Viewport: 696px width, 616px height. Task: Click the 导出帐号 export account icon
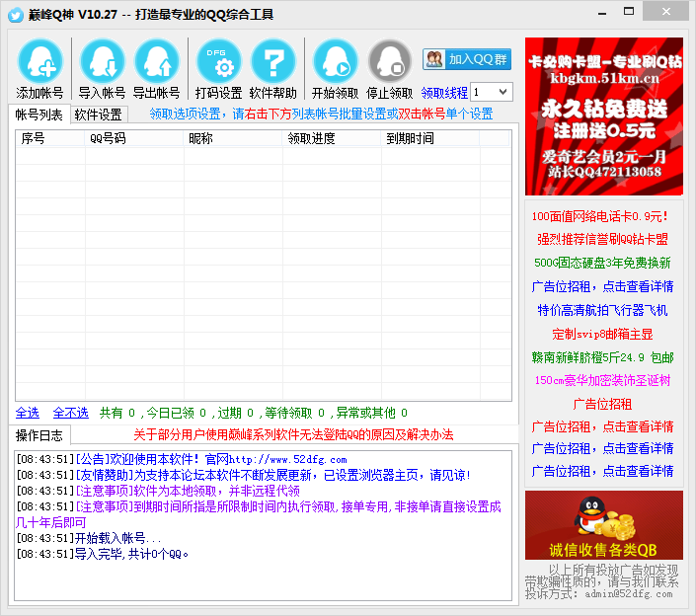point(156,62)
